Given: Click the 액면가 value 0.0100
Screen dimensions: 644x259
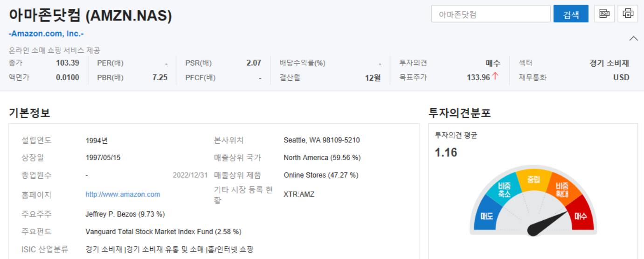Looking at the screenshot, I should pos(68,77).
